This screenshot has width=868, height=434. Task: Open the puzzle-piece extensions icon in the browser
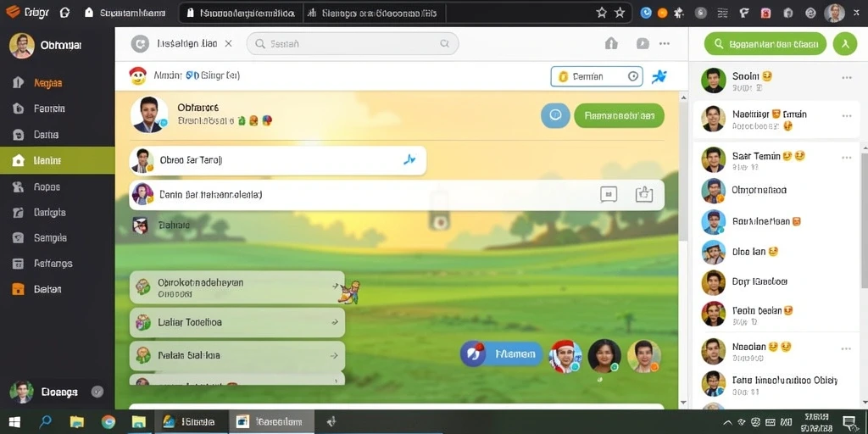point(679,13)
